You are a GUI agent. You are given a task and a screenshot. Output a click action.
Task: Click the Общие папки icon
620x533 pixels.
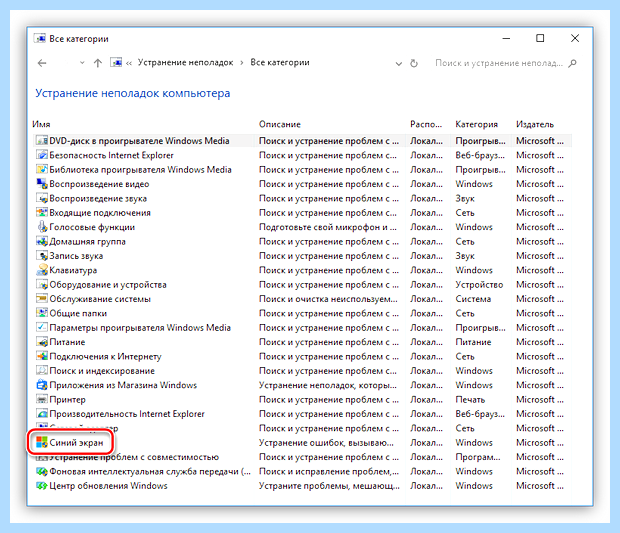tap(42, 313)
